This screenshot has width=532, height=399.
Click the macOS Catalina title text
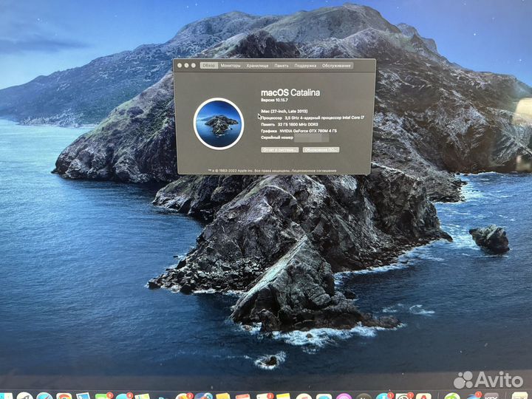click(290, 92)
